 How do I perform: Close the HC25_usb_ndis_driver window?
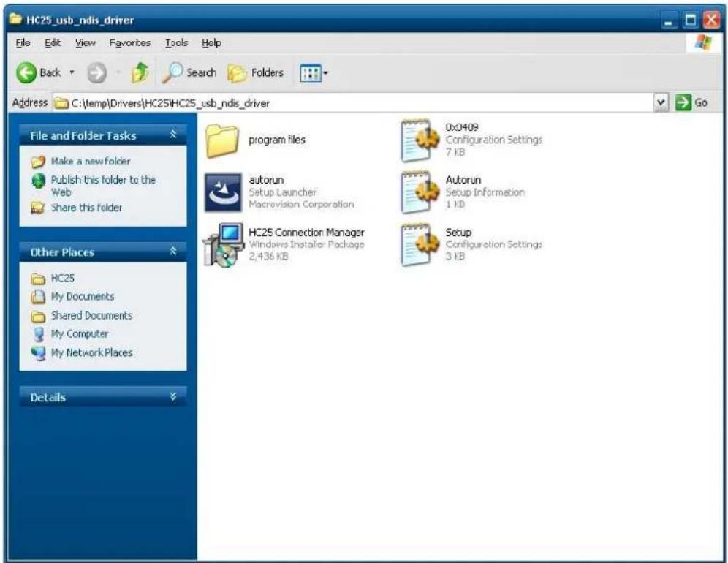(711, 20)
